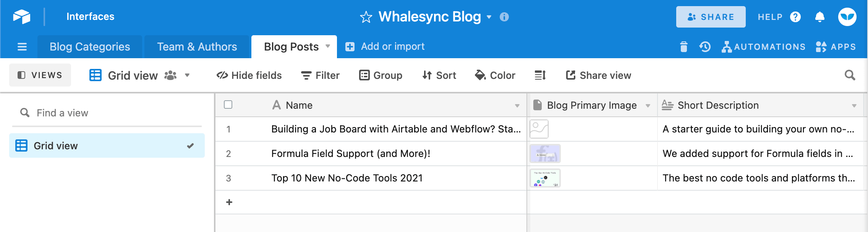The width and height of the screenshot is (868, 232).
Task: Open Apps panel
Action: point(836,47)
